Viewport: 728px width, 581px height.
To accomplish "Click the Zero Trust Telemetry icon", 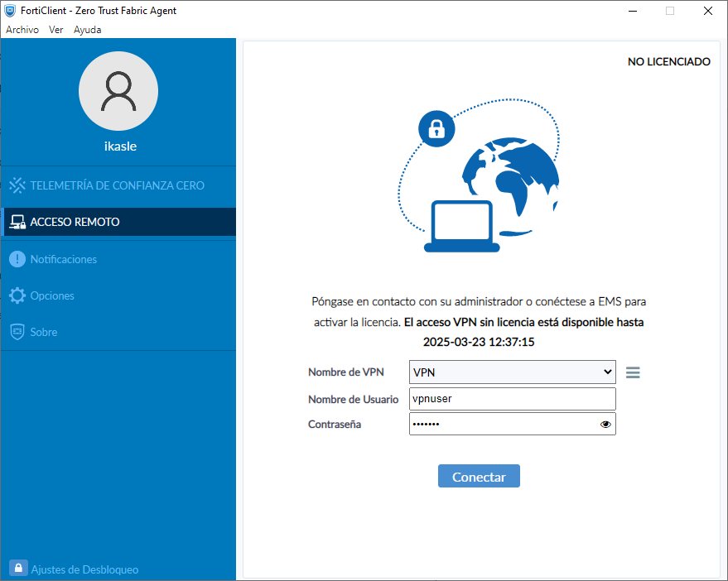I will tap(17, 185).
